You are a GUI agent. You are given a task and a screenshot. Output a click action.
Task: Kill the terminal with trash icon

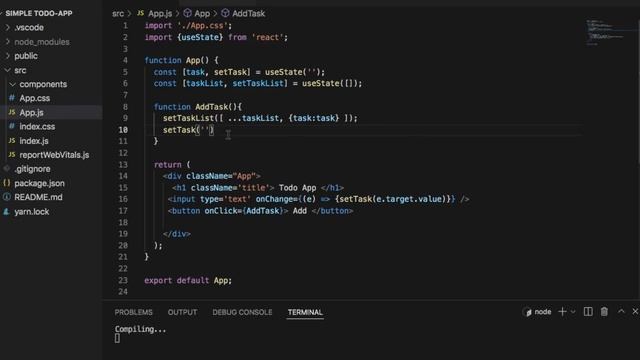point(604,312)
